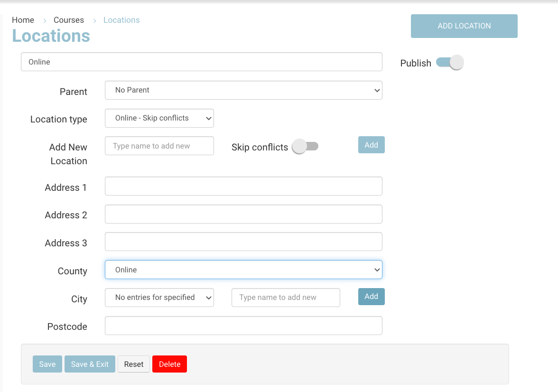Viewport: 558px width, 392px height.
Task: Focus the Add New Location name input
Action: [159, 146]
